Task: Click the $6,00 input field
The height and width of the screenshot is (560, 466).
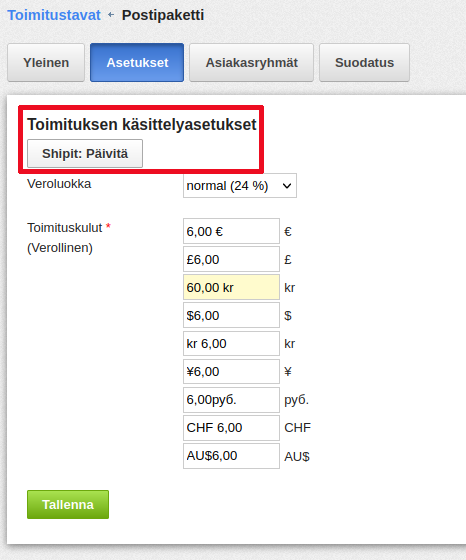Action: point(231,315)
